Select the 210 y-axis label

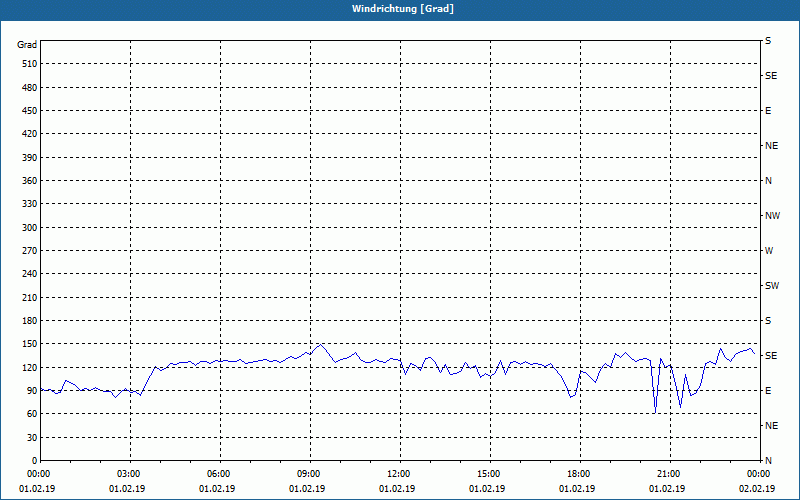pyautogui.click(x=30, y=297)
